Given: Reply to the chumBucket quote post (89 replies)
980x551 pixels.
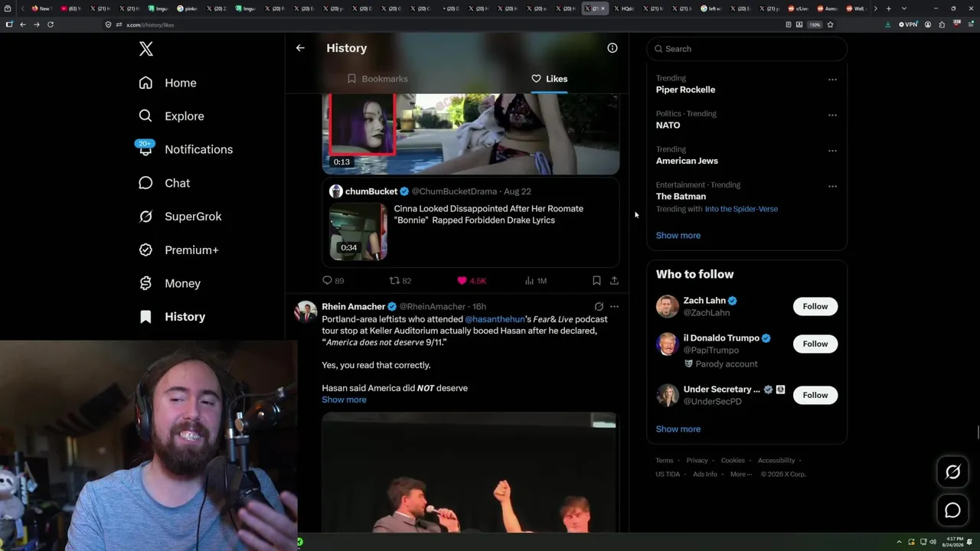Looking at the screenshot, I should tap(333, 281).
